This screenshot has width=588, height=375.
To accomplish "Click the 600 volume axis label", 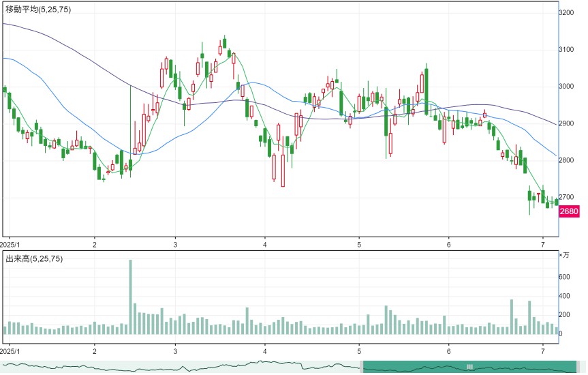I will point(564,277).
